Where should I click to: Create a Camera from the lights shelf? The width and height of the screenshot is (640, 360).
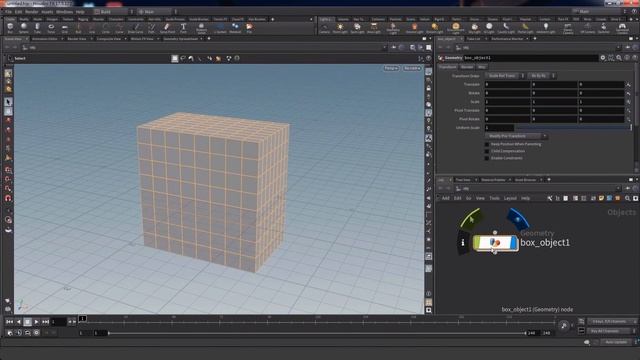[x=324, y=28]
